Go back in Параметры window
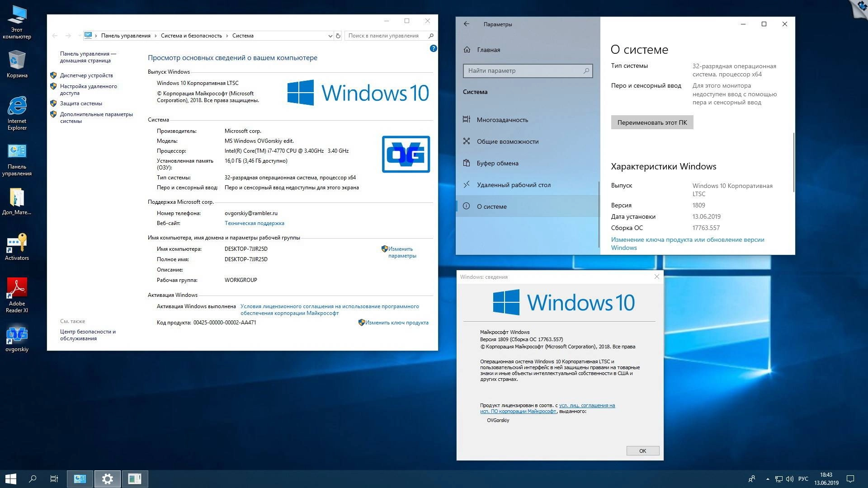Screen dimensions: 868x488 [x=467, y=24]
